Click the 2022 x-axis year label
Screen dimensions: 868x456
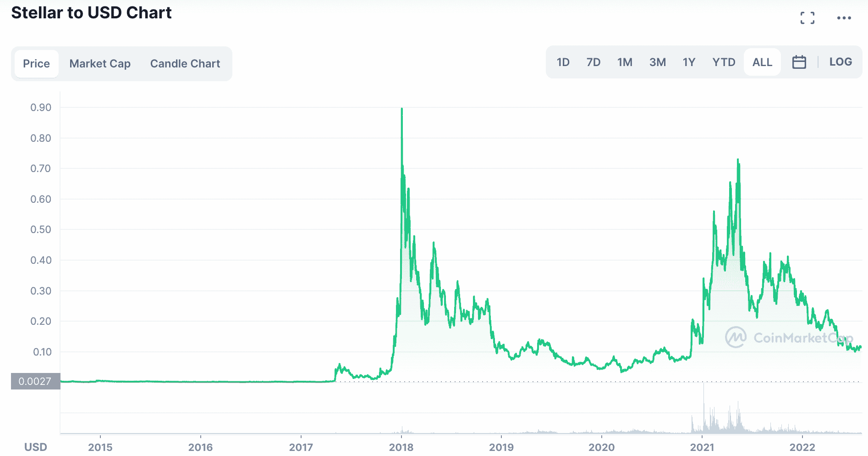(x=802, y=447)
